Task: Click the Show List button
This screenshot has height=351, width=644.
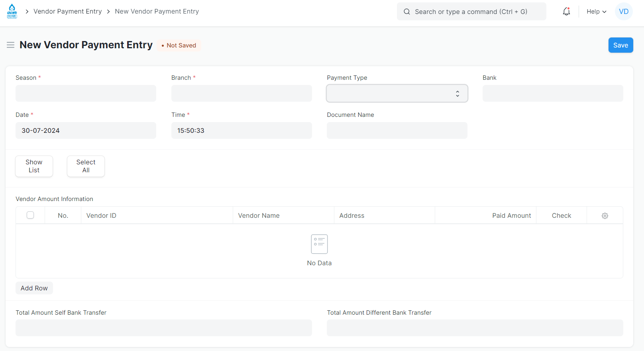Action: pos(34,166)
